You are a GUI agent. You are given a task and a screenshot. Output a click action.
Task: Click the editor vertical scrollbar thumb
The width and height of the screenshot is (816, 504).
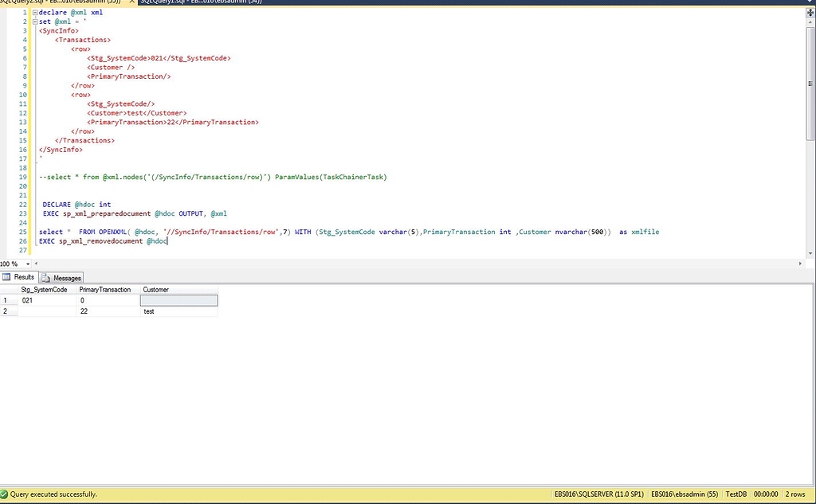pyautogui.click(x=810, y=84)
